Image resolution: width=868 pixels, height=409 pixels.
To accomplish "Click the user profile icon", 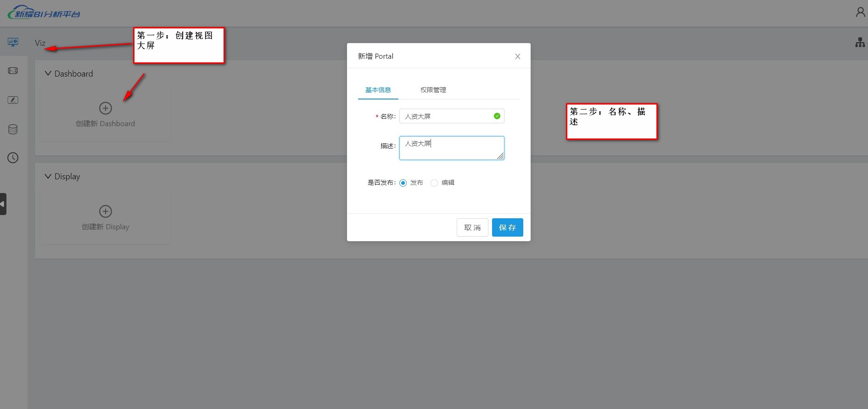I will point(860,12).
